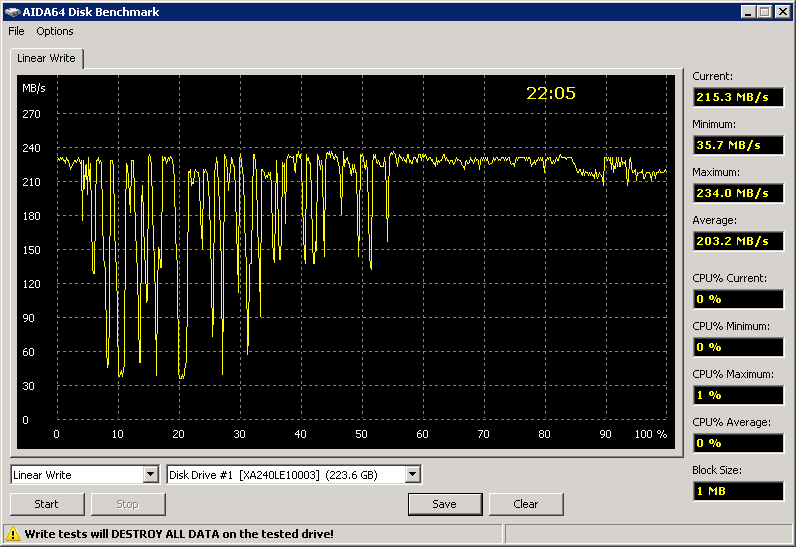The image size is (796, 547).
Task: Click Disk Drive #1 XA240LE10003 selection
Action: click(x=273, y=475)
